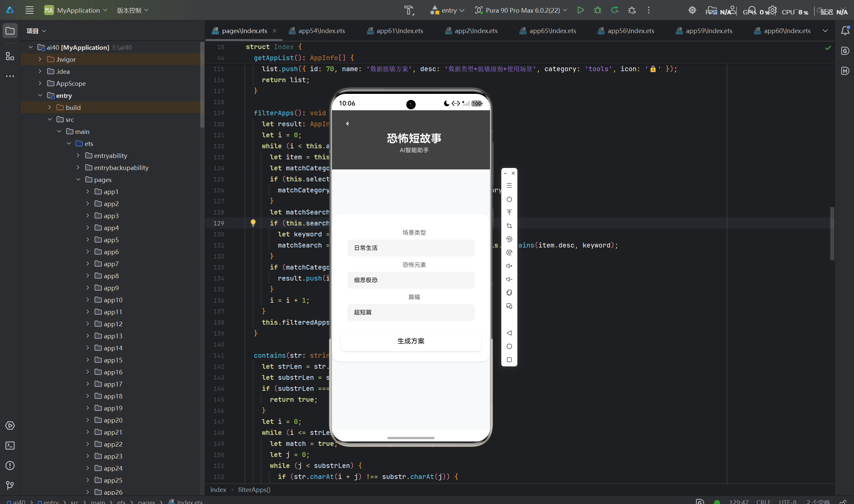The image size is (854, 504).
Task: Click the build hammer icon
Action: click(x=409, y=10)
